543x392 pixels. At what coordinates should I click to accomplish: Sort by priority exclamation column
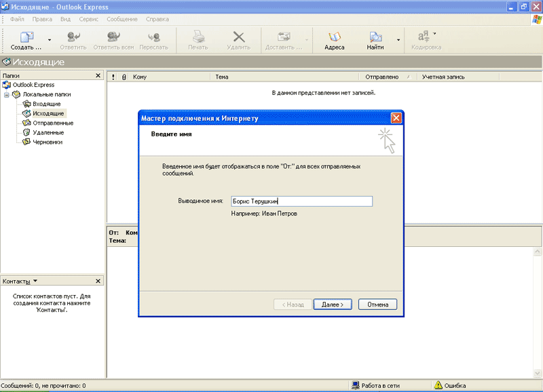click(113, 77)
